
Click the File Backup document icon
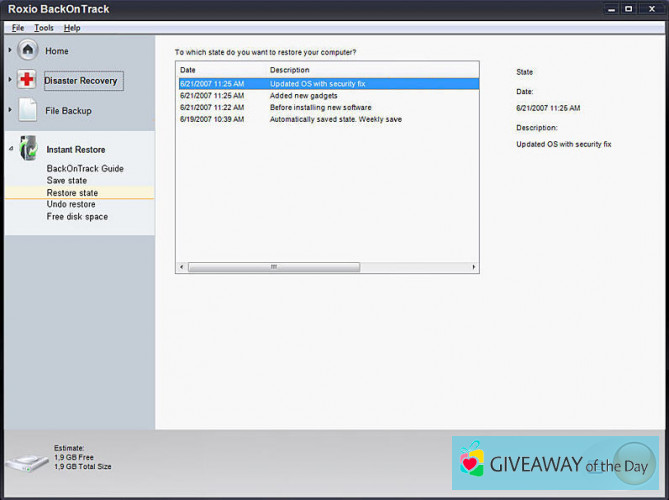(27, 110)
